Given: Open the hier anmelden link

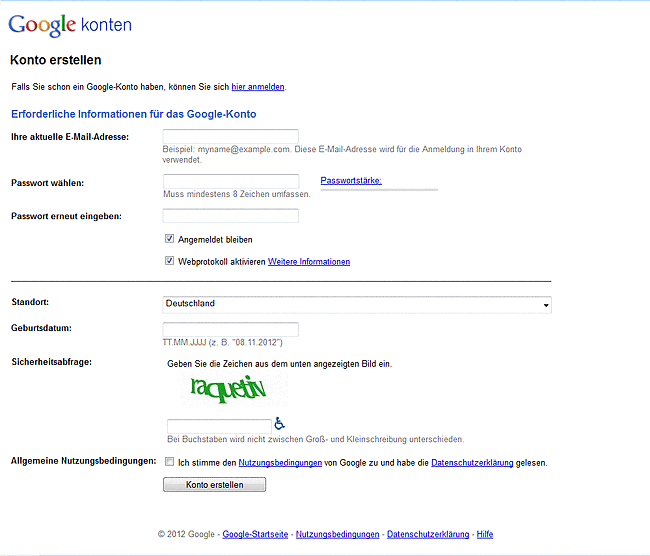Looking at the screenshot, I should click(258, 87).
